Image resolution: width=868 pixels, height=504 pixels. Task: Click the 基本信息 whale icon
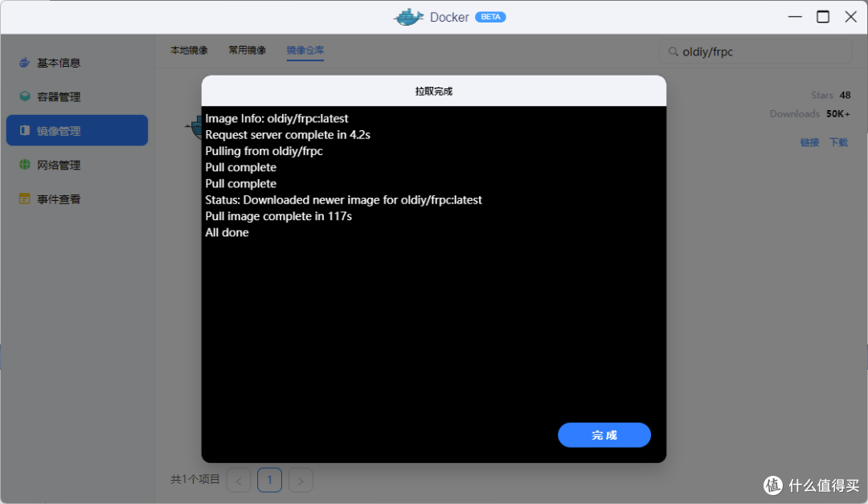pyautogui.click(x=24, y=63)
